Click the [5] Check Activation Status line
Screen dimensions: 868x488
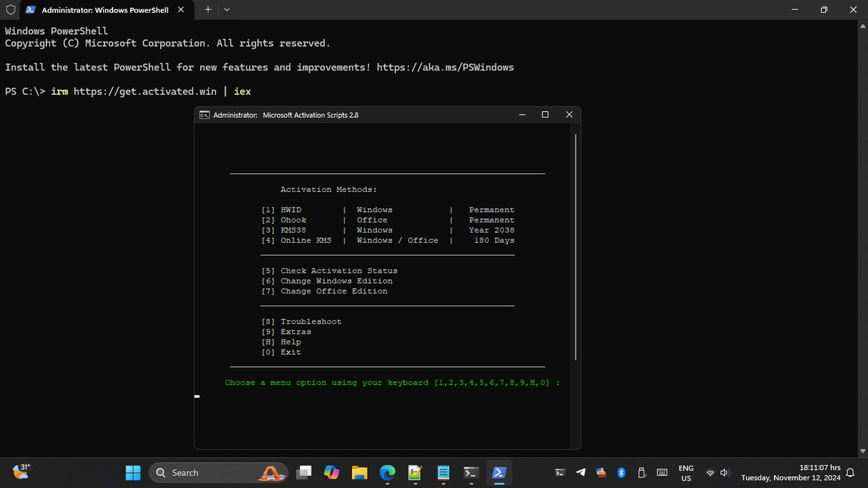tap(330, 271)
